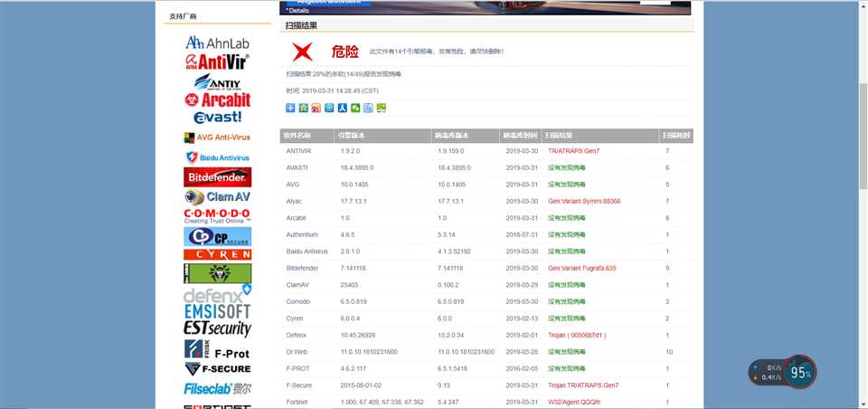Viewport: 868px width, 409px height.
Task: Click the red Bitdefender logo
Action: (218, 177)
